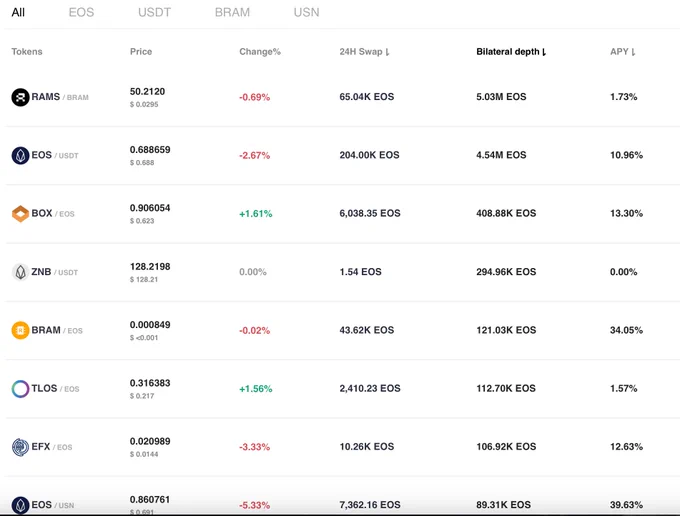Switch to the BRAM tab
The image size is (680, 516).
click(x=232, y=12)
